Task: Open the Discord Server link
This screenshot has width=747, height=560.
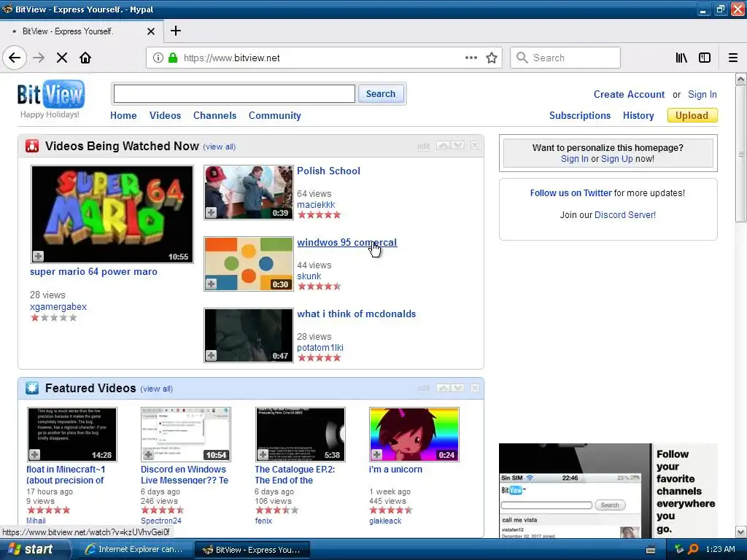Action: pyautogui.click(x=625, y=215)
